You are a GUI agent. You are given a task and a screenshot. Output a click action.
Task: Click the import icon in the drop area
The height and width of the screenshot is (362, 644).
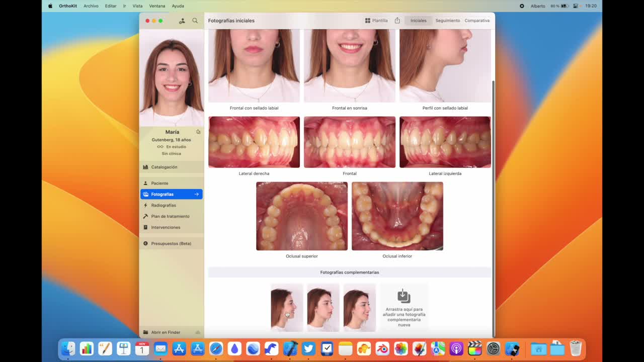[x=404, y=296]
